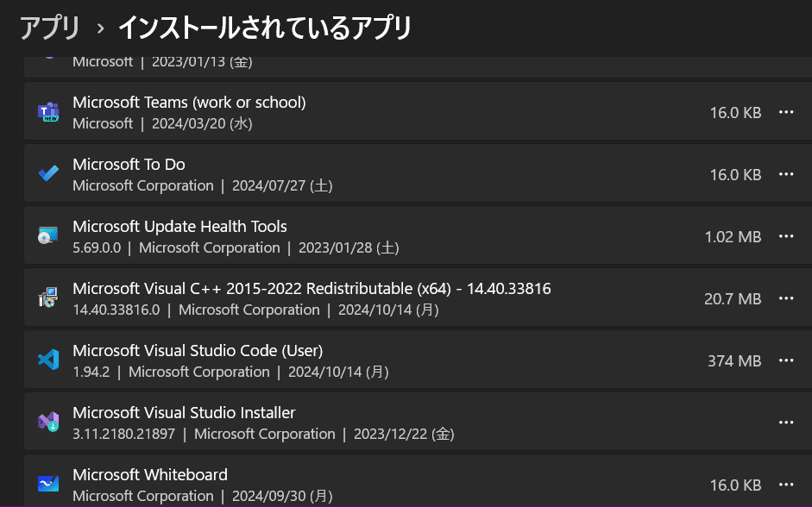The height and width of the screenshot is (507, 812).
Task: Click version text 14.40.33816.0
Action: coord(116,310)
